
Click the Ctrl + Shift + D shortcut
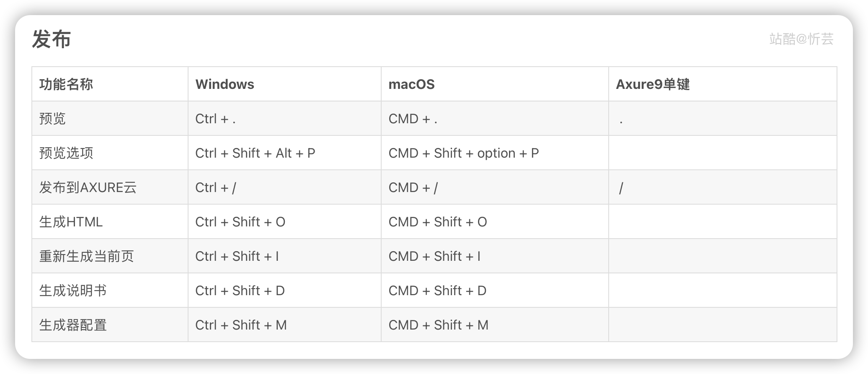pyautogui.click(x=240, y=291)
